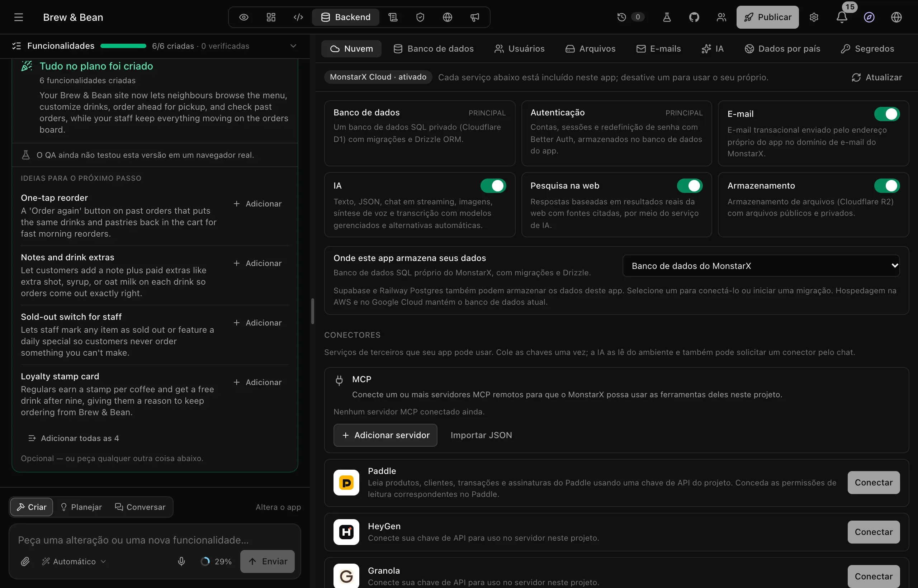Open the security shield view
This screenshot has width=918, height=588.
coord(420,17)
